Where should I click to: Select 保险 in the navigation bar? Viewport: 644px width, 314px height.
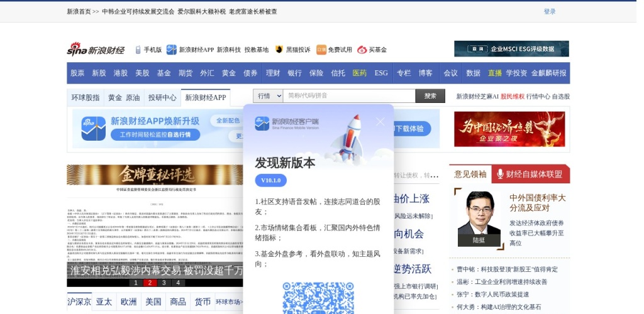tap(316, 73)
